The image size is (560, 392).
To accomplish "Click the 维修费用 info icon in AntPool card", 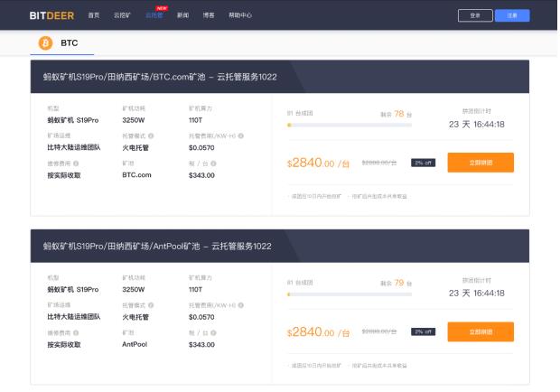I will coord(76,332).
